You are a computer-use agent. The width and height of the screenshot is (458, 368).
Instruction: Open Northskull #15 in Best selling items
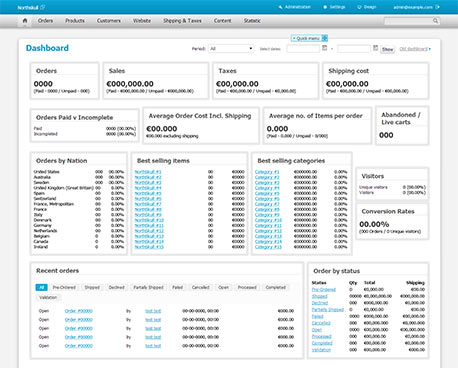(x=149, y=247)
